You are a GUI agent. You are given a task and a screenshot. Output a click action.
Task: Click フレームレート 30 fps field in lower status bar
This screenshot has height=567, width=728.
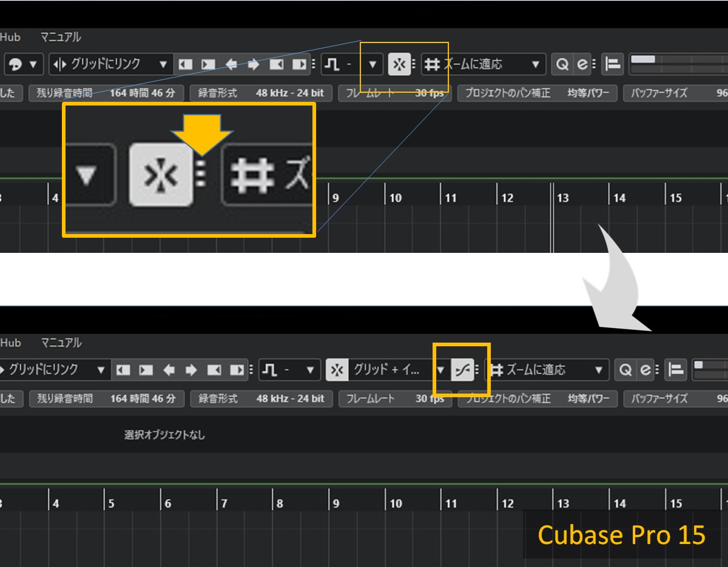[395, 398]
